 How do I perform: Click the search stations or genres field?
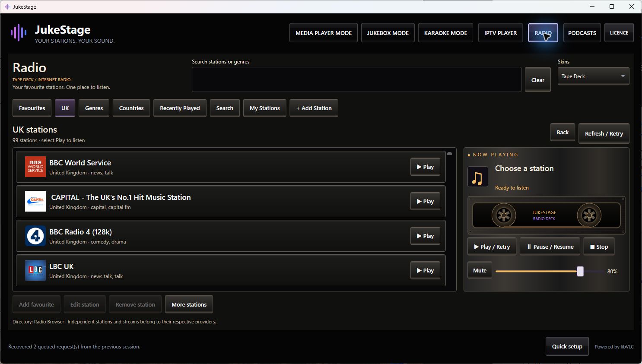pos(356,79)
